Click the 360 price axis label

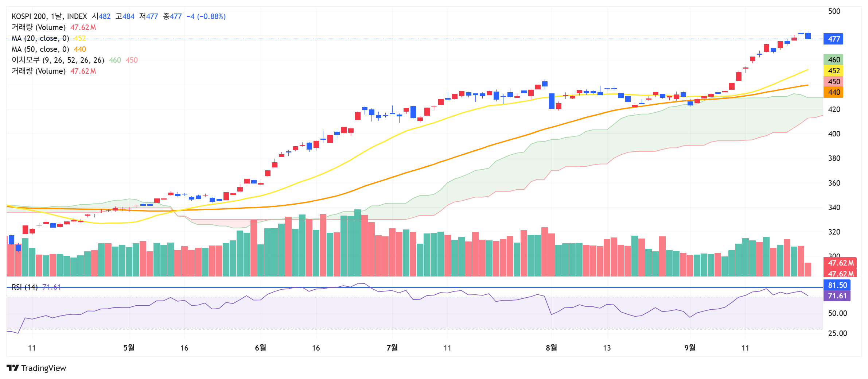(834, 183)
